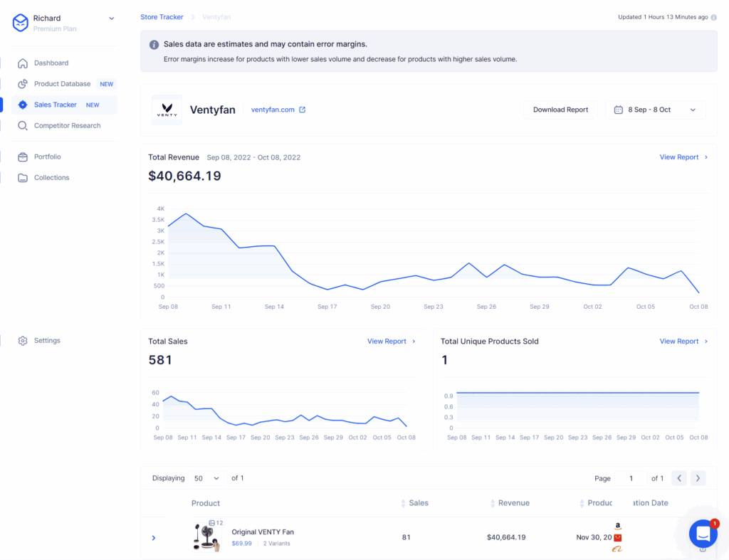729x560 pixels.
Task: Click the Original VENTY Fan product name
Action: [263, 532]
